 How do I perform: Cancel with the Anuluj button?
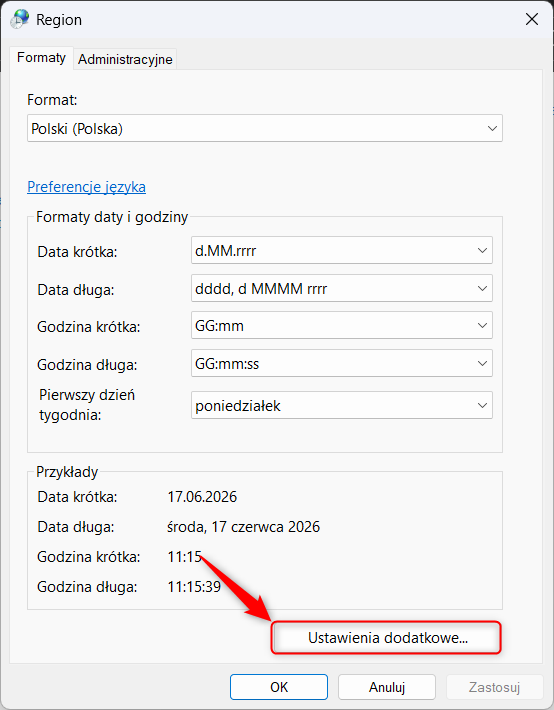point(386,687)
